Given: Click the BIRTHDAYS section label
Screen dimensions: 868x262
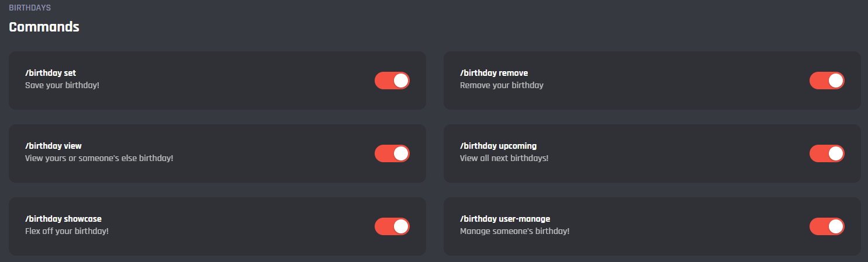Looking at the screenshot, I should pyautogui.click(x=30, y=8).
